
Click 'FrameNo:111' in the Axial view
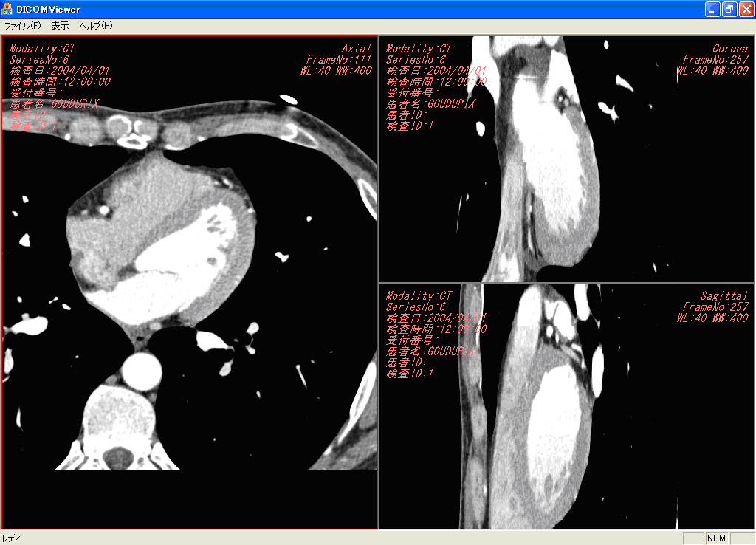pos(339,60)
